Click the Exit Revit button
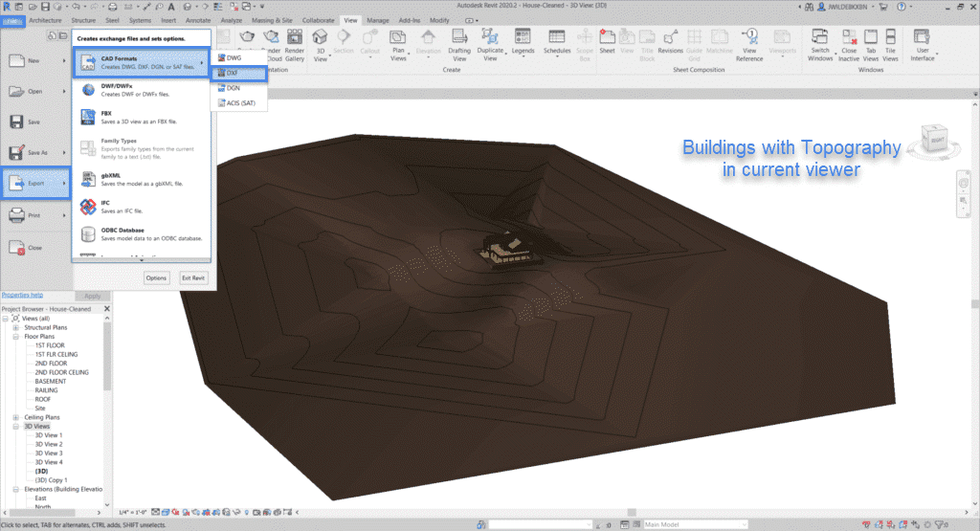This screenshot has height=531, width=980. coord(193,278)
